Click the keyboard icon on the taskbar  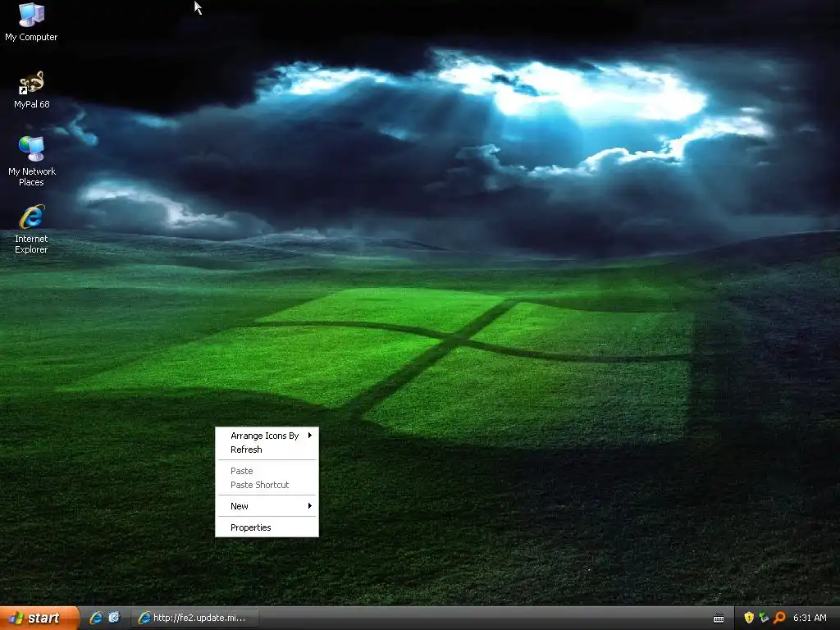pos(719,619)
